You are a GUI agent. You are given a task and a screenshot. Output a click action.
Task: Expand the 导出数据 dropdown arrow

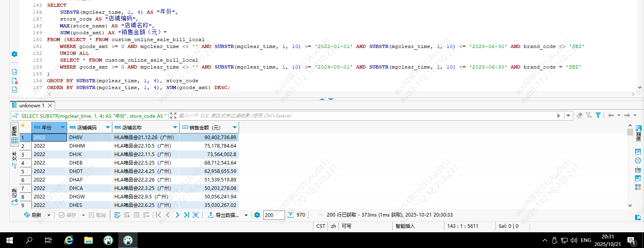click(x=246, y=215)
